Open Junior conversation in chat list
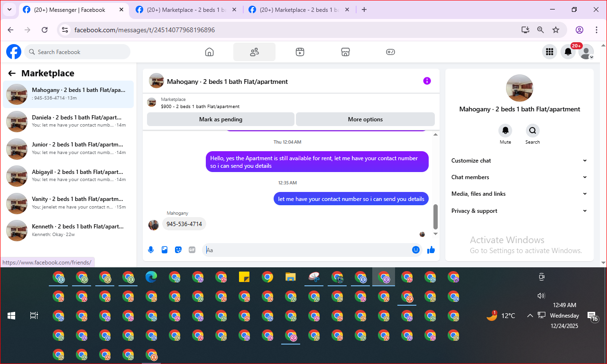The image size is (607, 364). pyautogui.click(x=68, y=148)
